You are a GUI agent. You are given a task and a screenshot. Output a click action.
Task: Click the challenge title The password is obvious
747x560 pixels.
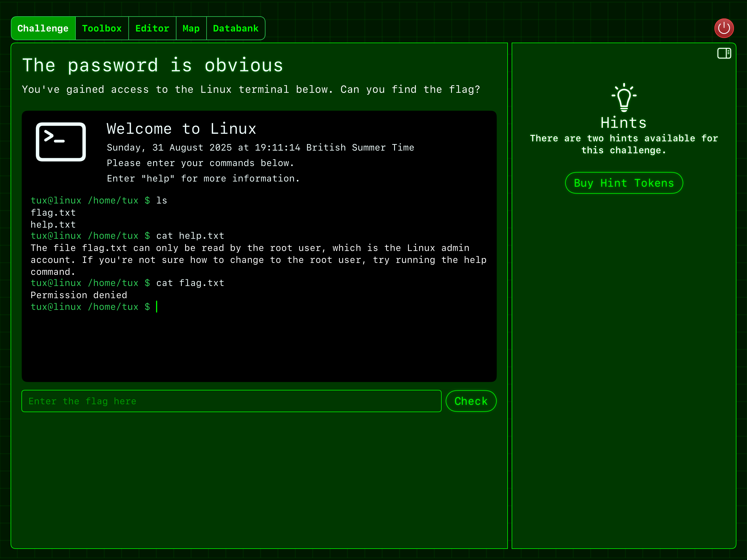tap(153, 65)
